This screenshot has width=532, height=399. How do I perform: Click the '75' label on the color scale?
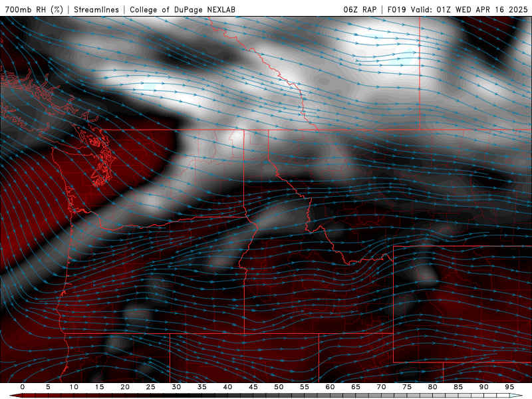pyautogui.click(x=407, y=387)
